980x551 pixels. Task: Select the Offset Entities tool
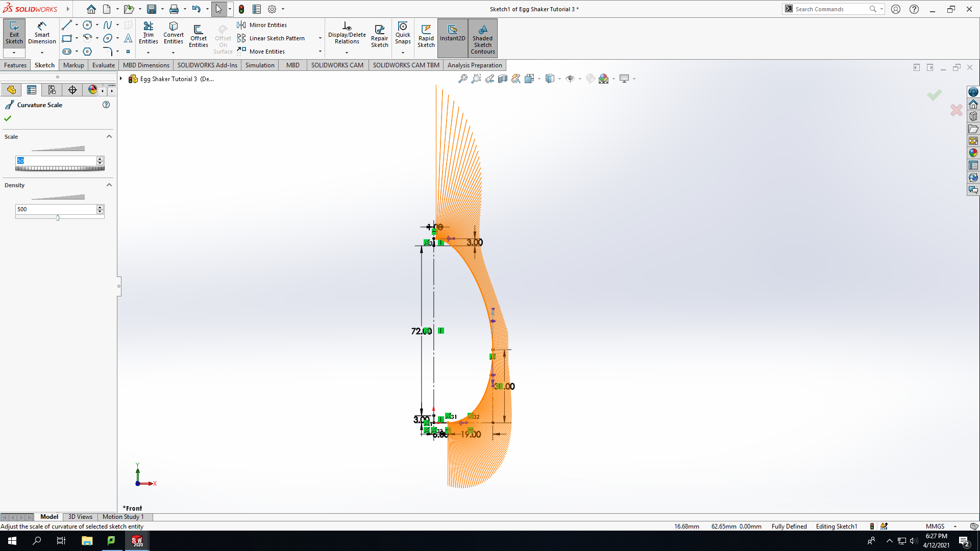point(198,36)
